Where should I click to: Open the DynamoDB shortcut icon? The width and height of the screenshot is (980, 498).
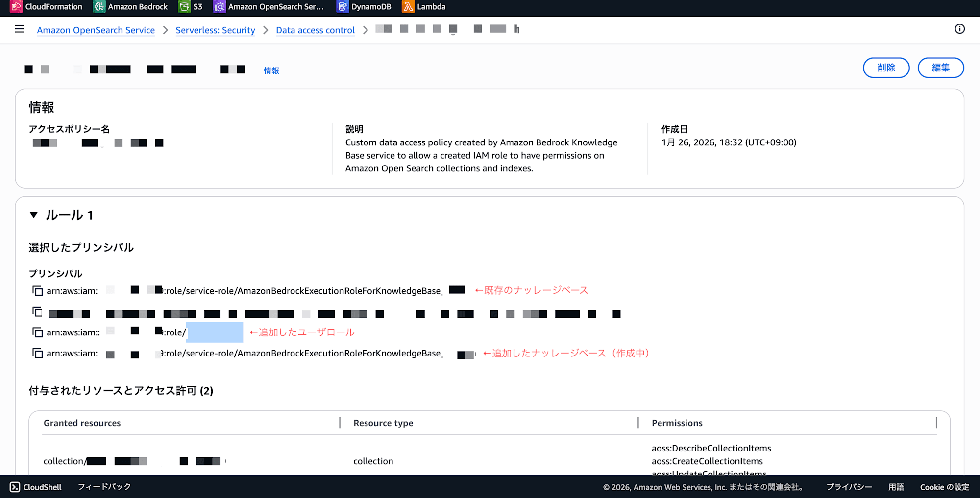tap(343, 6)
